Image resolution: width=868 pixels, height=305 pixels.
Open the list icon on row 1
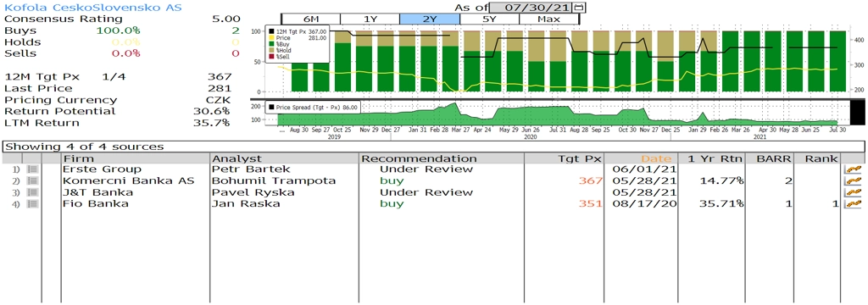point(33,169)
